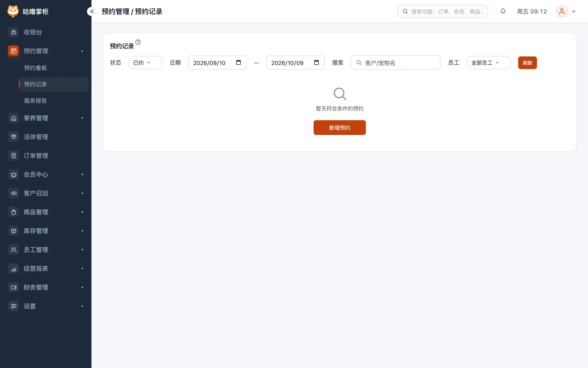Collapse the sidebar with double-arrow icon

coord(92,11)
